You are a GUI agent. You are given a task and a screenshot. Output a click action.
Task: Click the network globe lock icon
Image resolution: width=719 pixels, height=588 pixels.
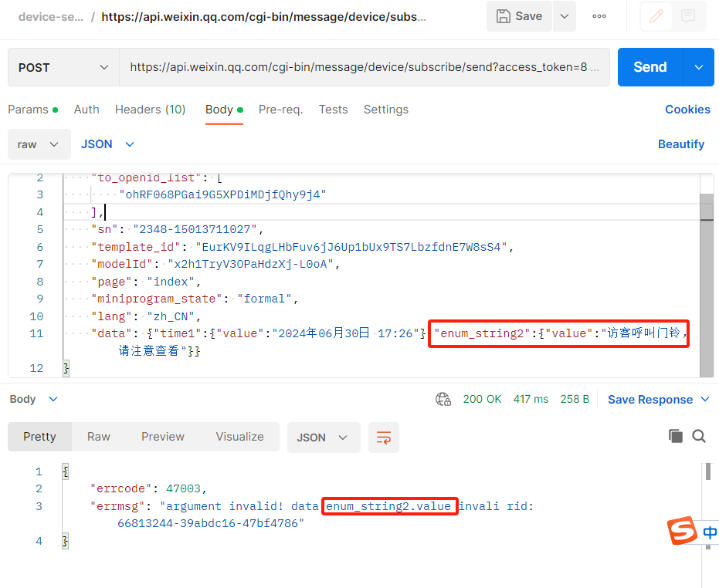pos(443,399)
